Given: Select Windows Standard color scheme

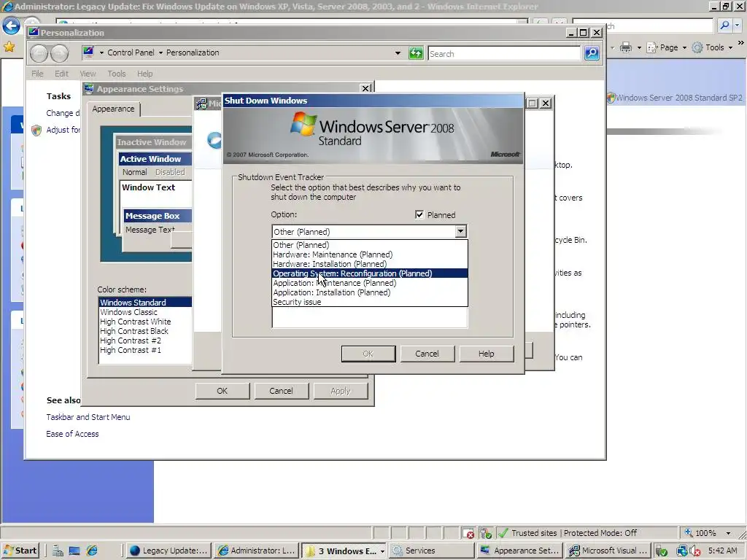Looking at the screenshot, I should [145, 303].
